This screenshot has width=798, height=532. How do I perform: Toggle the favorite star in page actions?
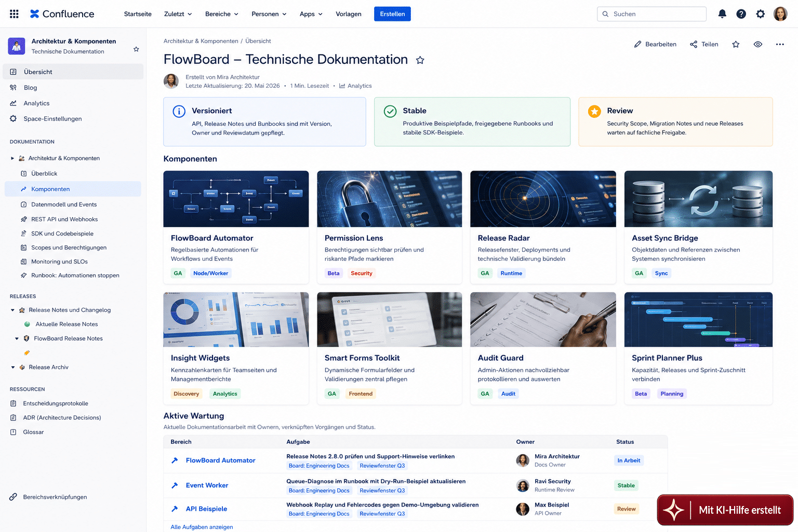[736, 44]
